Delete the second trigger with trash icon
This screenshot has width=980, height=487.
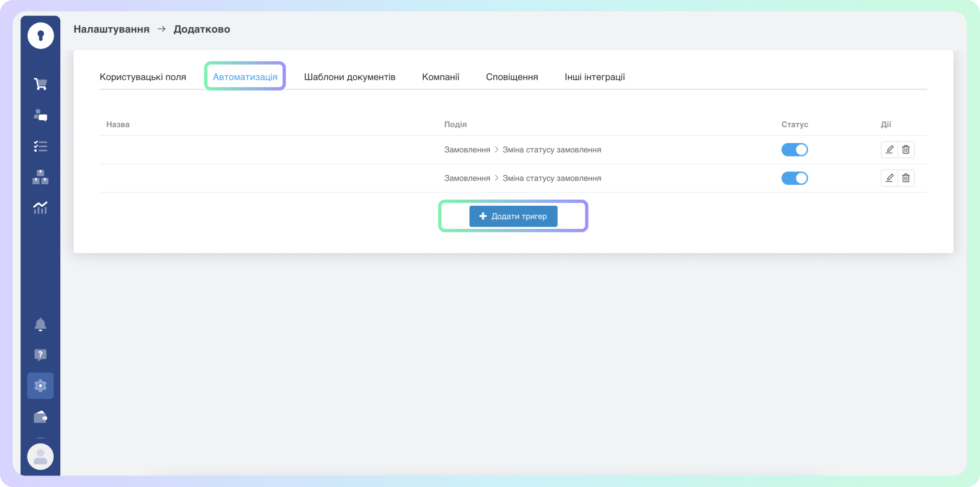coord(906,178)
